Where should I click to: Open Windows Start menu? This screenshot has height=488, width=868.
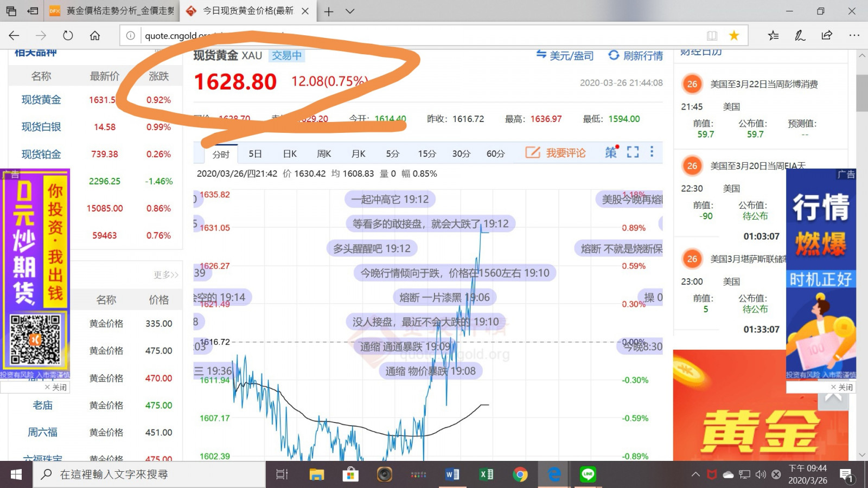[x=16, y=474]
